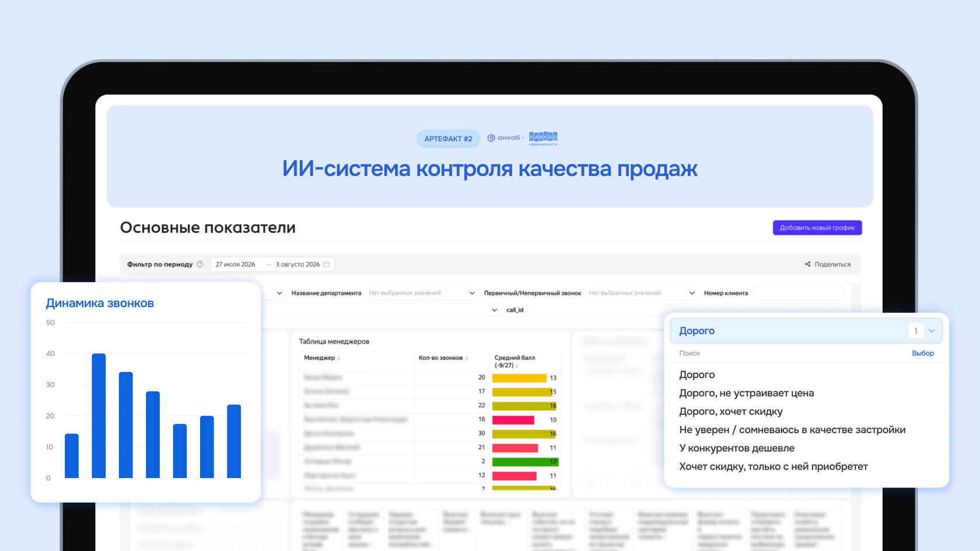
Task: Open the dropdown chevron just before Название департамента label
Action: tap(279, 293)
